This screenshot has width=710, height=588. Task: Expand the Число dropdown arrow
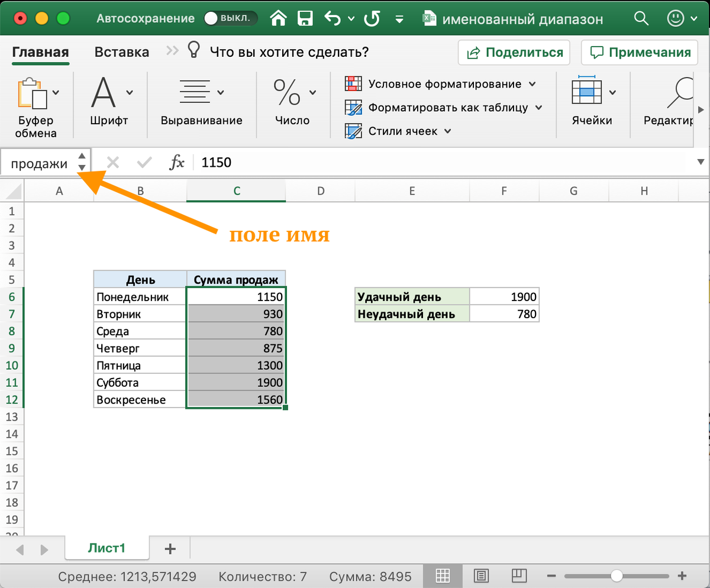(x=312, y=92)
